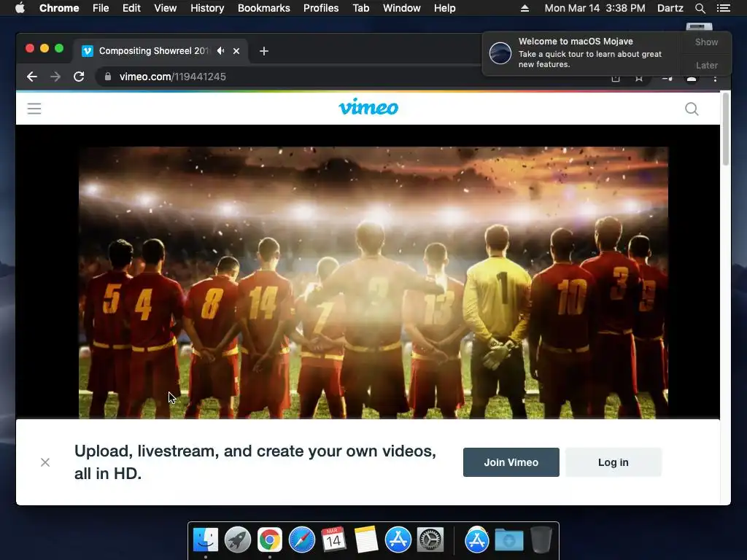The height and width of the screenshot is (560, 747).
Task: Go back with the browser back arrow
Action: pos(32,77)
